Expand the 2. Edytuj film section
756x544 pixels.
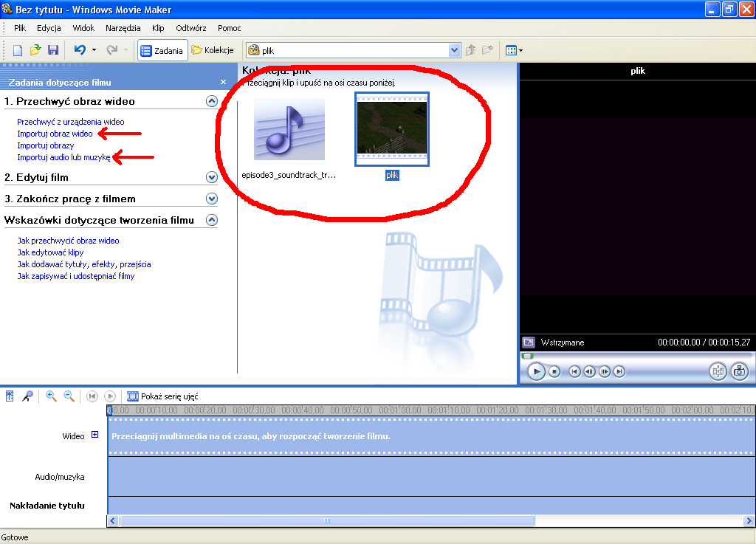(x=212, y=177)
